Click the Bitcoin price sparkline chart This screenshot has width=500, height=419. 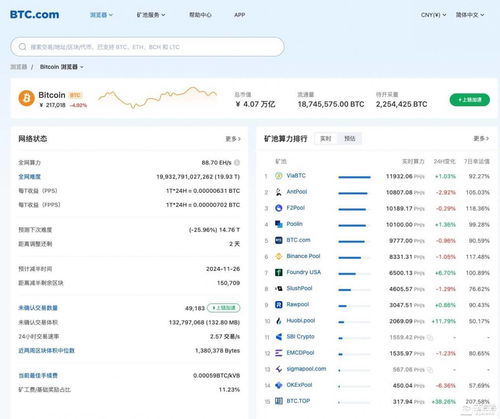point(157,97)
